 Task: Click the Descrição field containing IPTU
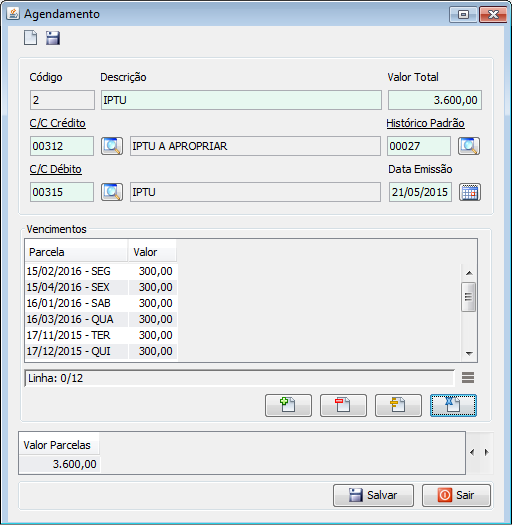tap(241, 100)
